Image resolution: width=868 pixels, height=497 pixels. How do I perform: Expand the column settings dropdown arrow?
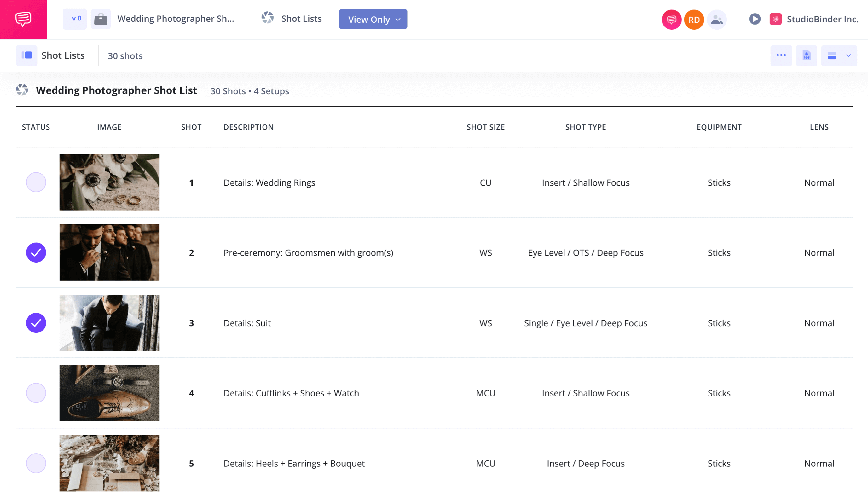(848, 56)
